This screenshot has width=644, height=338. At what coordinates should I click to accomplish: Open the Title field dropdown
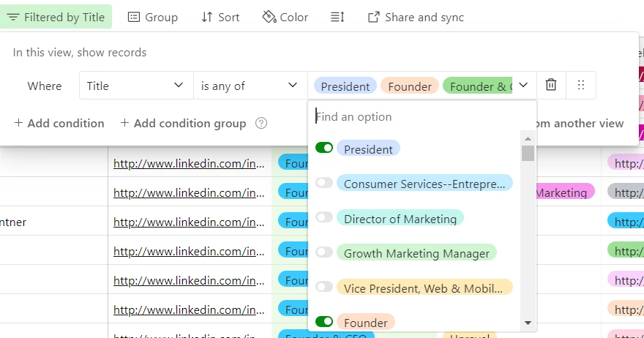[135, 86]
